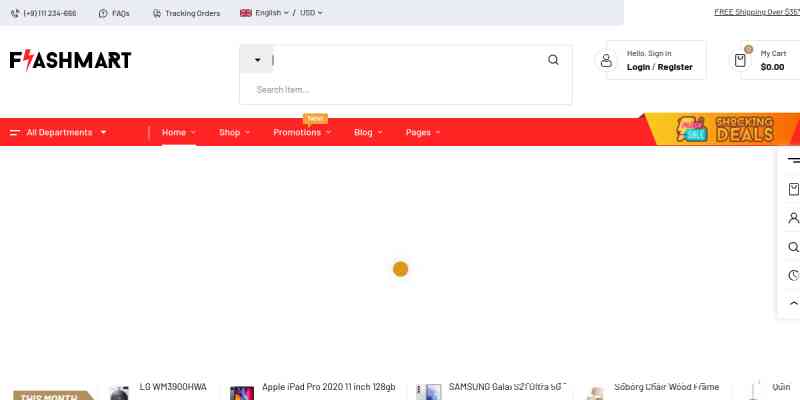
Task: Toggle the sidebar menu lines icon
Action: (793, 160)
